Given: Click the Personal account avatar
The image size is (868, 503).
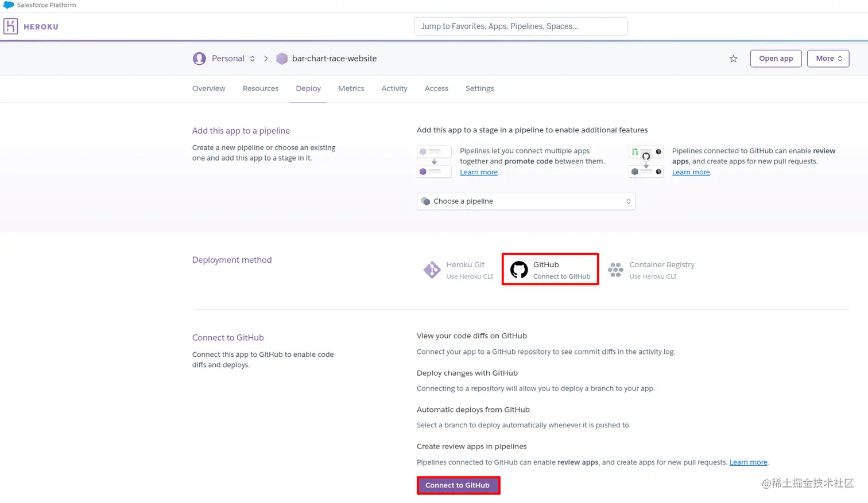Looking at the screenshot, I should [199, 58].
